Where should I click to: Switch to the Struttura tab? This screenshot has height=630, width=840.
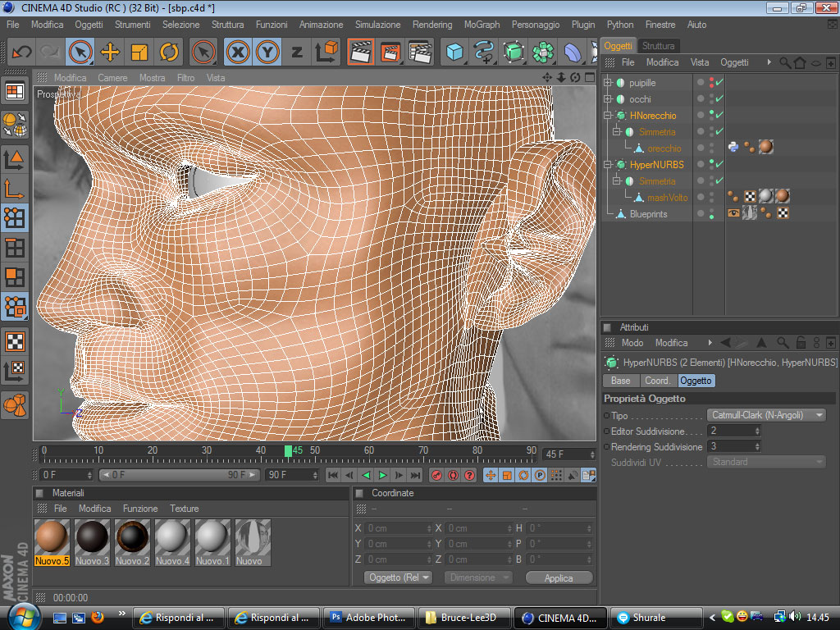tap(658, 46)
